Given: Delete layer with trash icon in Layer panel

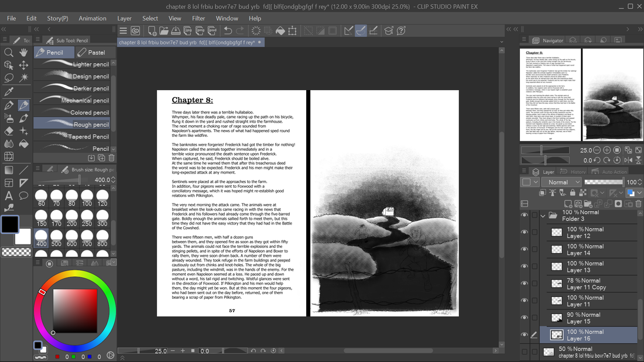Looking at the screenshot, I should (x=638, y=204).
